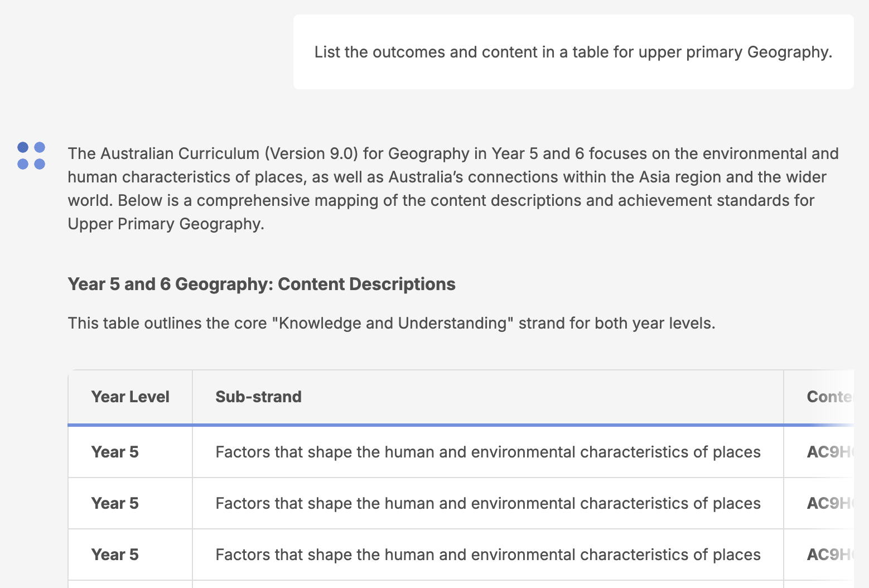Select the heading 'Year 5 and 6 Geography: Content Descriptions'

(x=262, y=284)
